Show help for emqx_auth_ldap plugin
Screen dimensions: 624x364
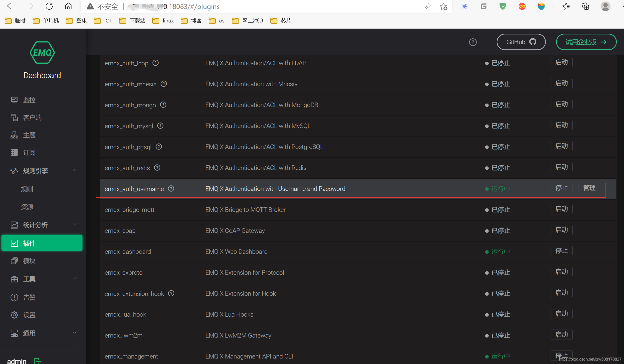pyautogui.click(x=156, y=63)
